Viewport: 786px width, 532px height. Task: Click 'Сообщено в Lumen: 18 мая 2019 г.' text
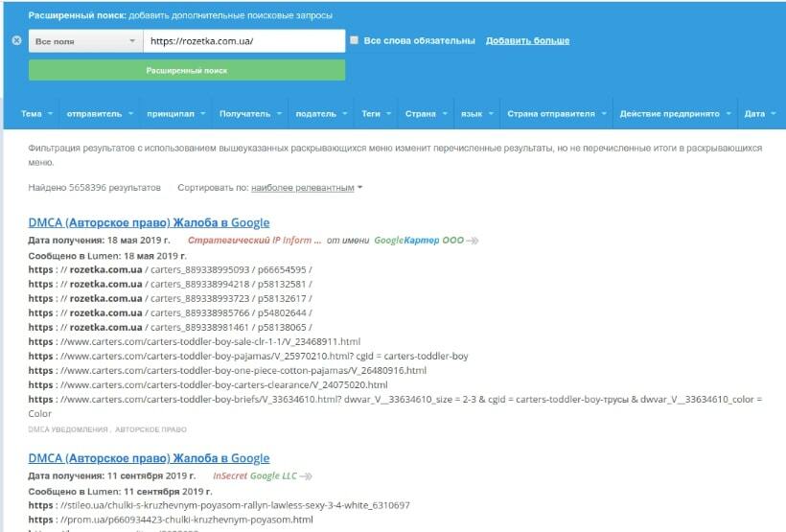[x=107, y=256]
